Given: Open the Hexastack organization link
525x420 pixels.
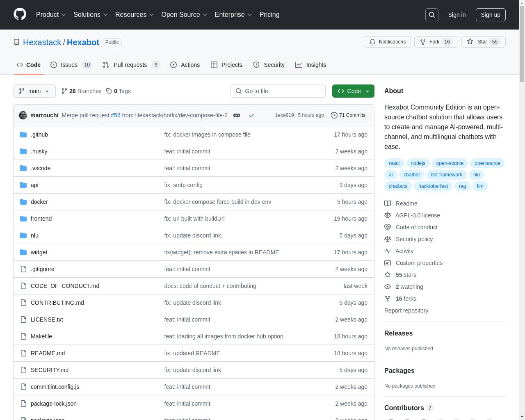Looking at the screenshot, I should [42, 42].
